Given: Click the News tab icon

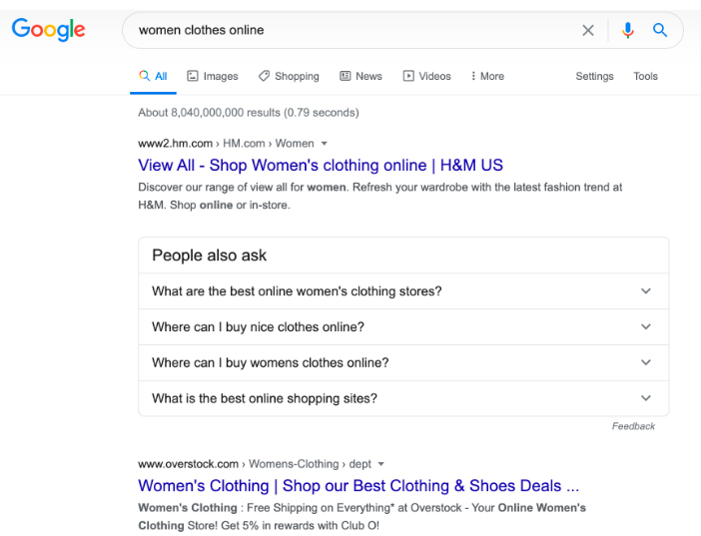Looking at the screenshot, I should coord(345,76).
